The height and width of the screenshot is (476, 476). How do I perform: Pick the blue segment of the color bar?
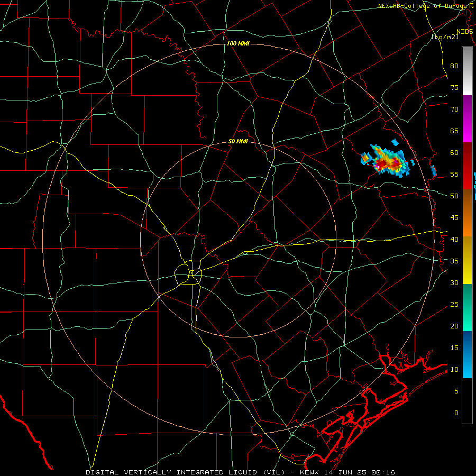pos(467,354)
